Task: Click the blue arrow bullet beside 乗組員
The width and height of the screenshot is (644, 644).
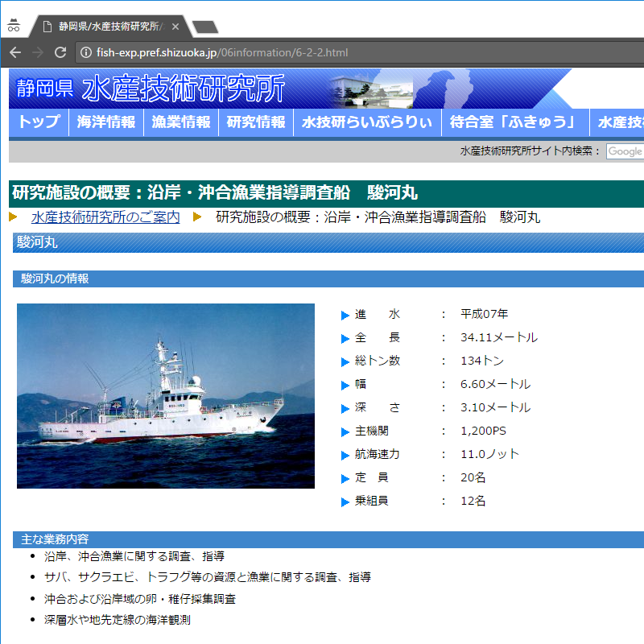Action: click(x=345, y=502)
